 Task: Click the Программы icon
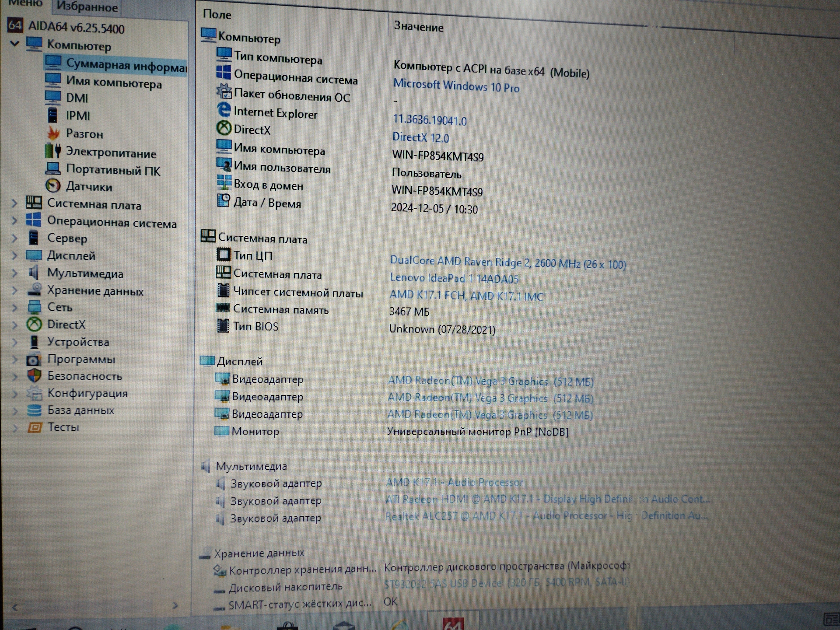pyautogui.click(x=33, y=360)
